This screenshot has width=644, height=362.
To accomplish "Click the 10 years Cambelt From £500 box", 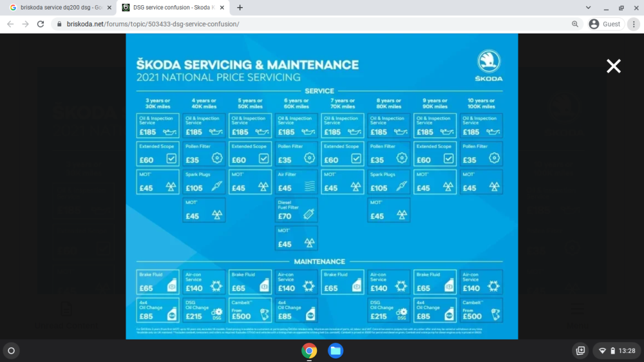I will point(481,310).
